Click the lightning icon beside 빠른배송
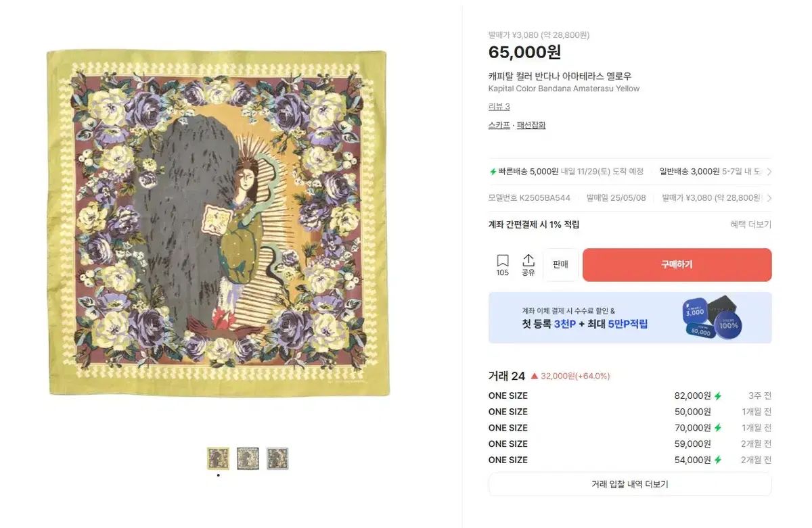This screenshot has width=812, height=528. [493, 172]
